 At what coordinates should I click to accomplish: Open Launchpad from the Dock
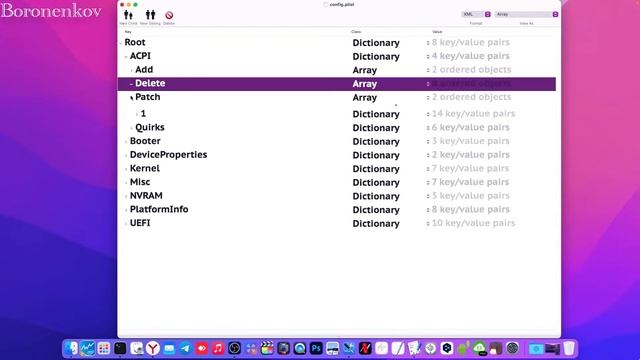coord(104,348)
